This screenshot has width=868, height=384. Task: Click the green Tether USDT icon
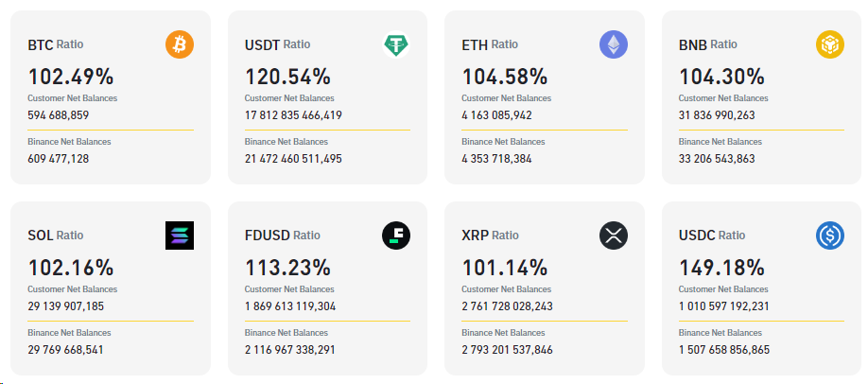[x=396, y=44]
